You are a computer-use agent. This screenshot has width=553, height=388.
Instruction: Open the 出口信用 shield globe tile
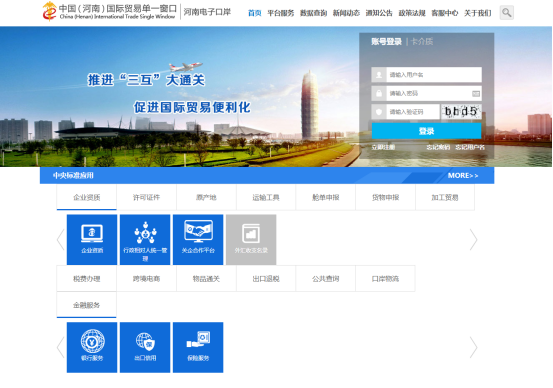click(x=145, y=347)
